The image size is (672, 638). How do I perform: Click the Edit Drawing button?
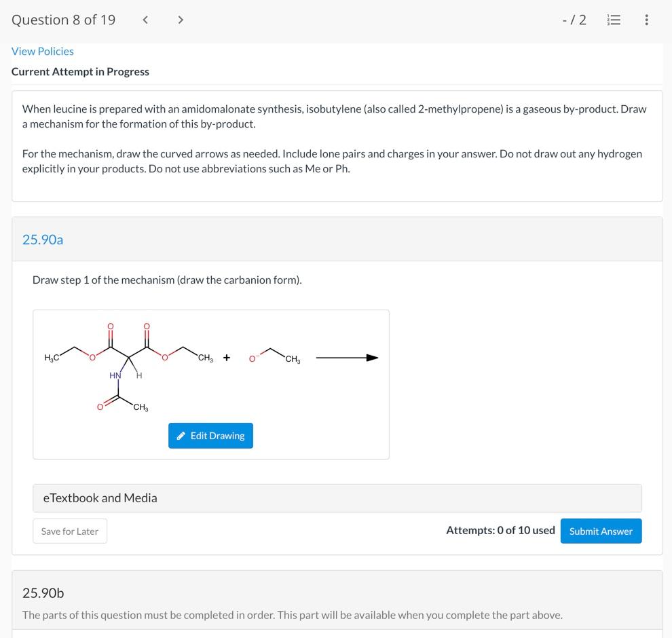point(210,436)
